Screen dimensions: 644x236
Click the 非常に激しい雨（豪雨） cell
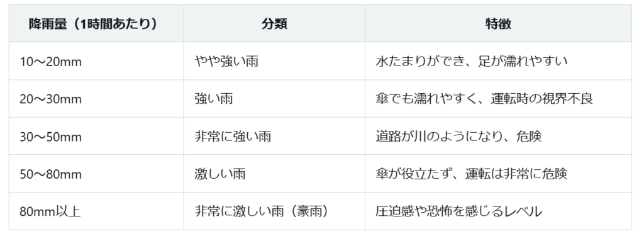click(274, 211)
